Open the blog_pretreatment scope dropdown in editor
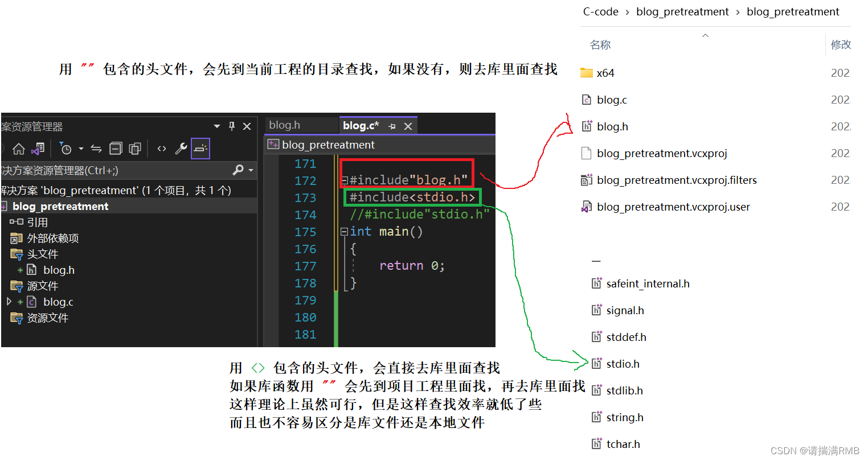Viewport: 868px width, 461px height. click(x=380, y=145)
